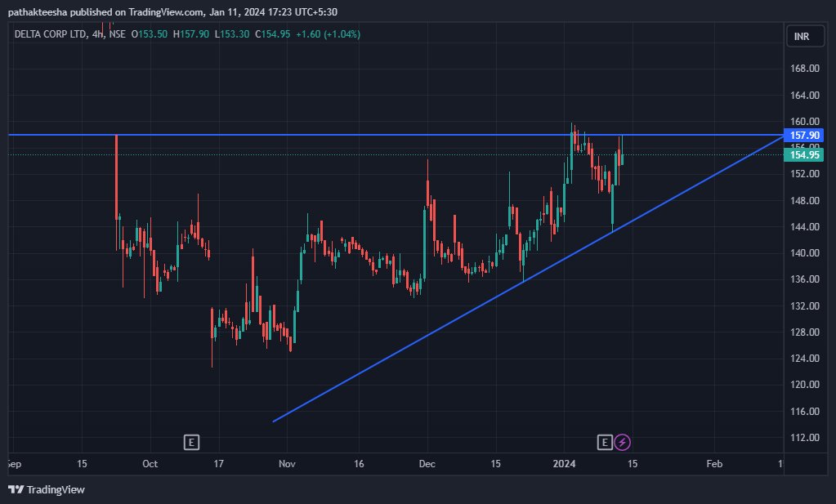Click the 160.00 price axis label
This screenshot has width=836, height=504.
click(x=805, y=122)
